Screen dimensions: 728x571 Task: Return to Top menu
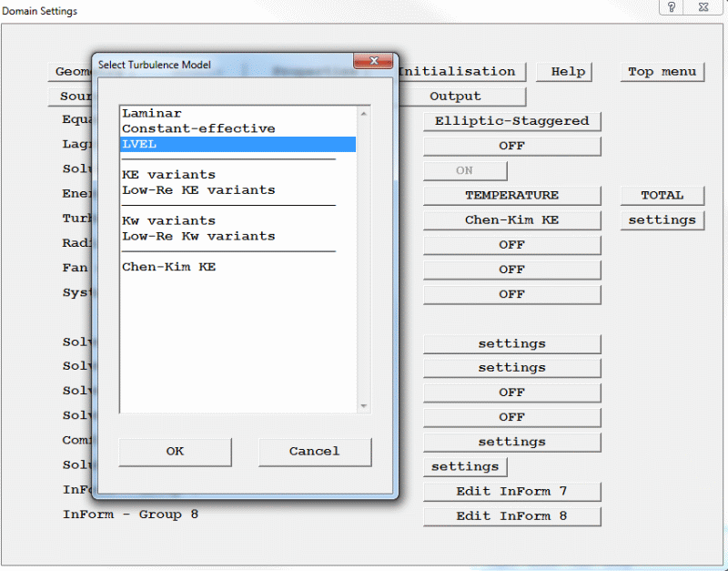tap(662, 72)
